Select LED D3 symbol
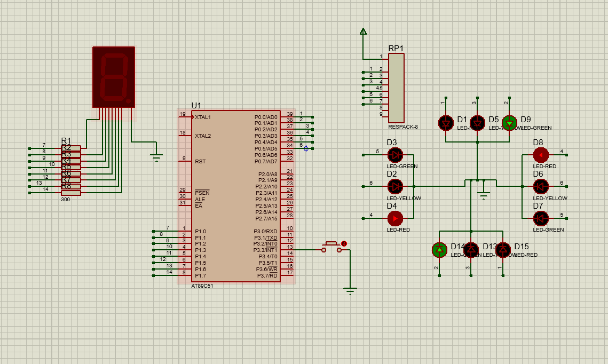The height and width of the screenshot is (364, 608). click(395, 155)
